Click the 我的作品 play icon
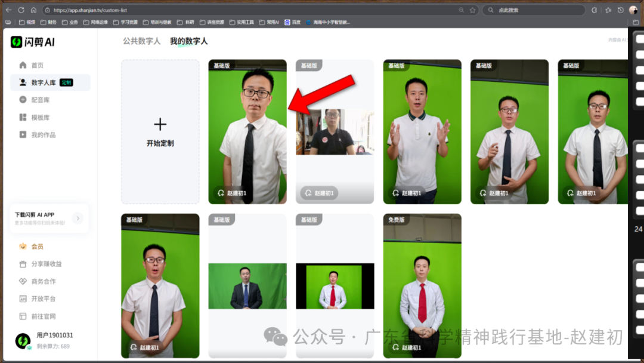The height and width of the screenshot is (363, 644). [23, 135]
